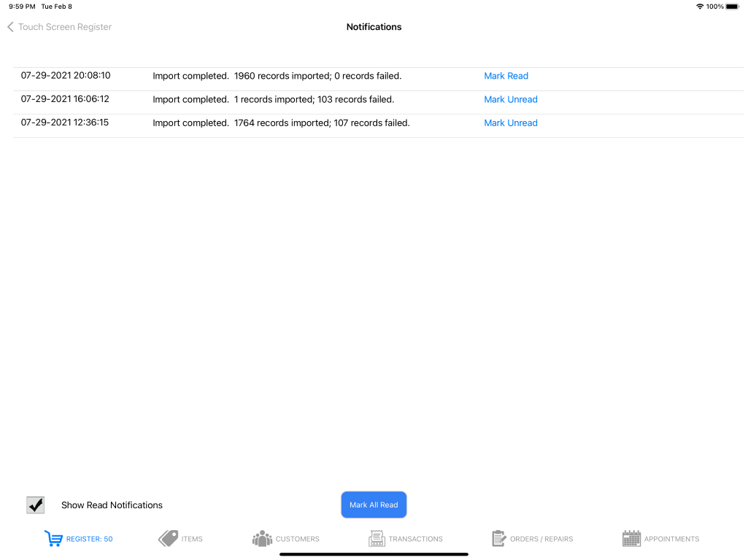Tap the battery indicator in status bar
The width and height of the screenshot is (748, 560).
(x=733, y=7)
